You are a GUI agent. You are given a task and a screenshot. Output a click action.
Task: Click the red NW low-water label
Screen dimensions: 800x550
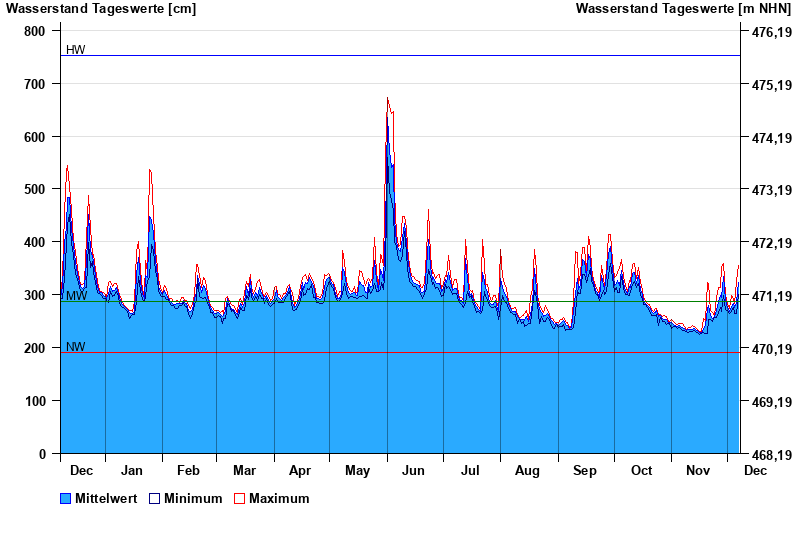[76, 347]
